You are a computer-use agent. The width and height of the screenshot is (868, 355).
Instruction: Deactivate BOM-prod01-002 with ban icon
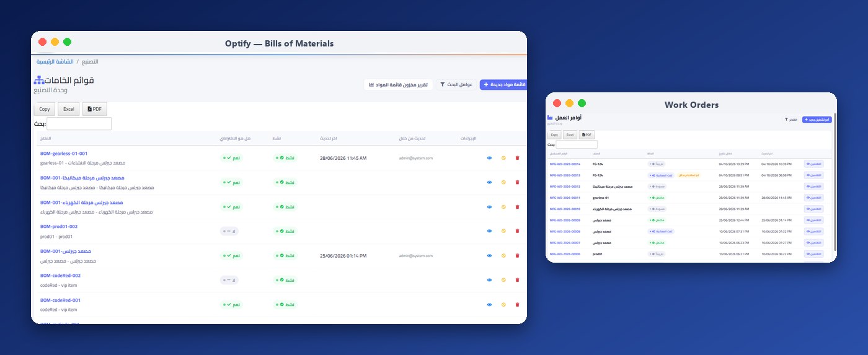tap(503, 231)
